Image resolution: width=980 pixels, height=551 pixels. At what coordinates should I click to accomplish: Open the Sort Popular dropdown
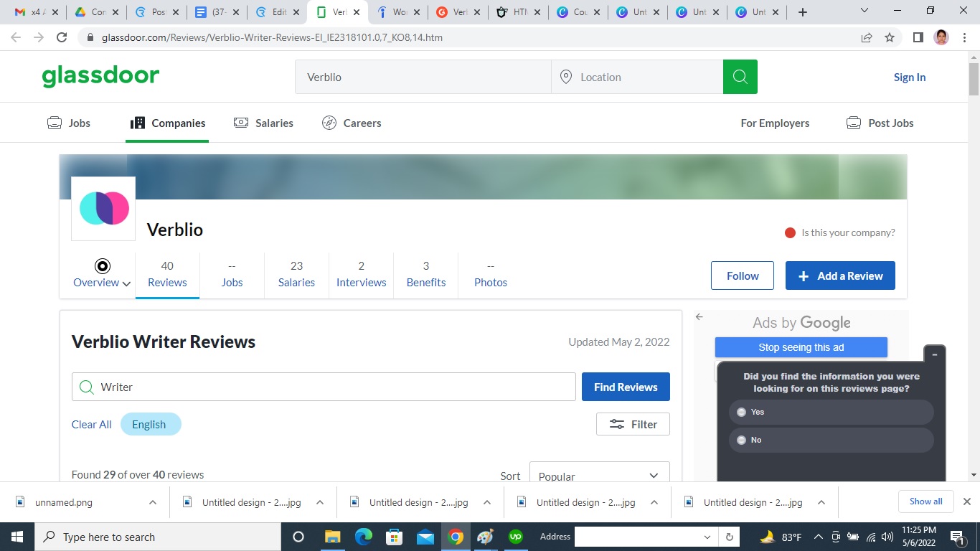click(x=599, y=476)
